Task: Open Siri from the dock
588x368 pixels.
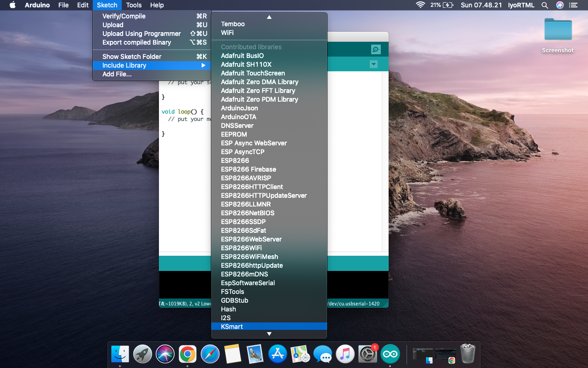Action: [x=165, y=354]
